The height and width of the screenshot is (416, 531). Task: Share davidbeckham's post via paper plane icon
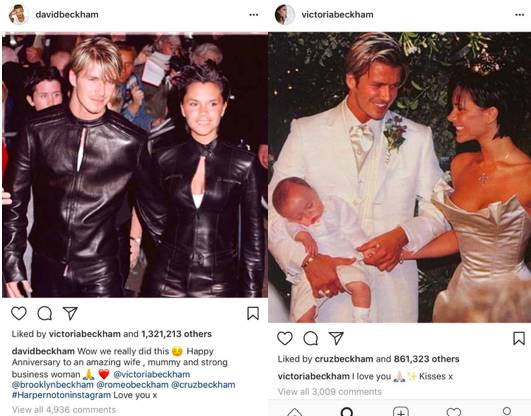[70, 313]
